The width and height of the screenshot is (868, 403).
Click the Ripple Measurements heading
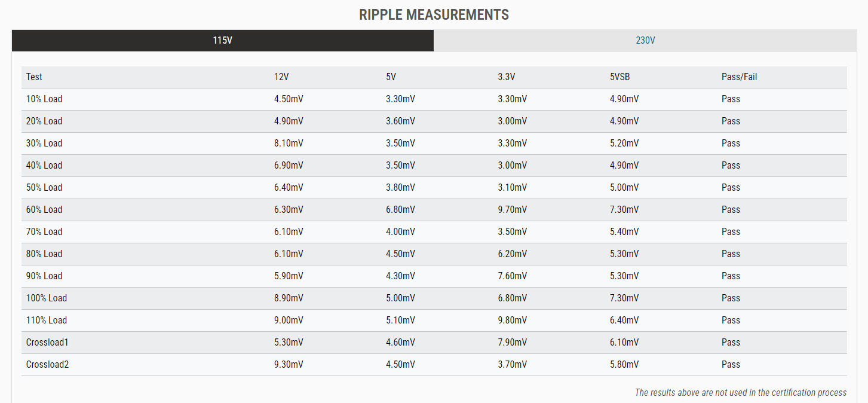point(434,15)
